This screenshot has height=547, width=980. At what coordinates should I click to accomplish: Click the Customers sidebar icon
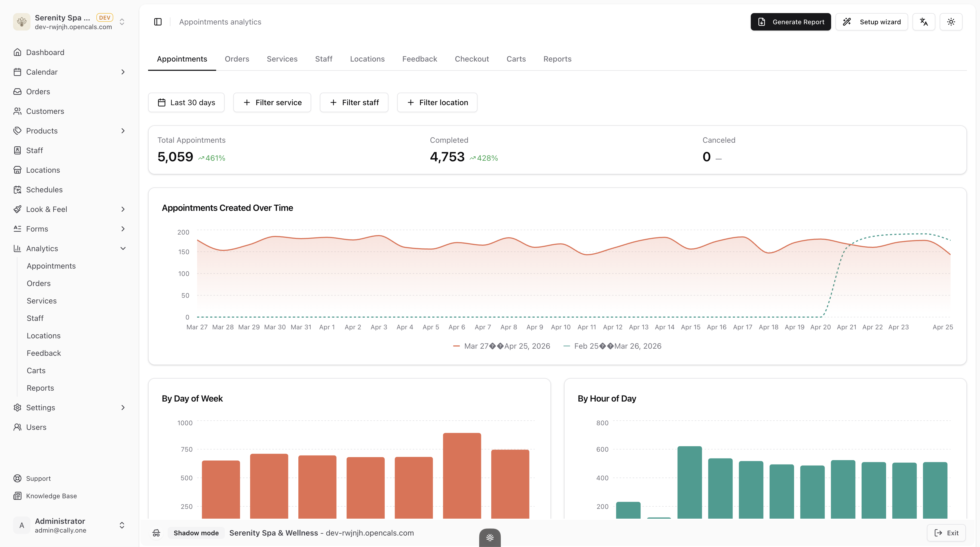pos(17,111)
